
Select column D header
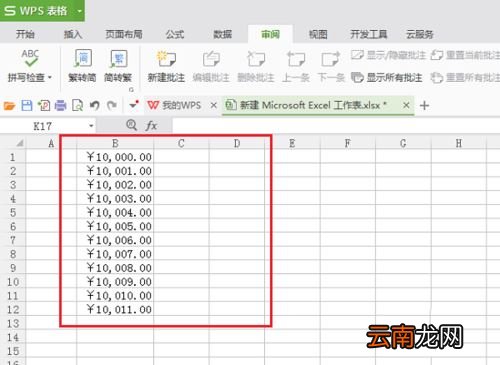(237, 143)
